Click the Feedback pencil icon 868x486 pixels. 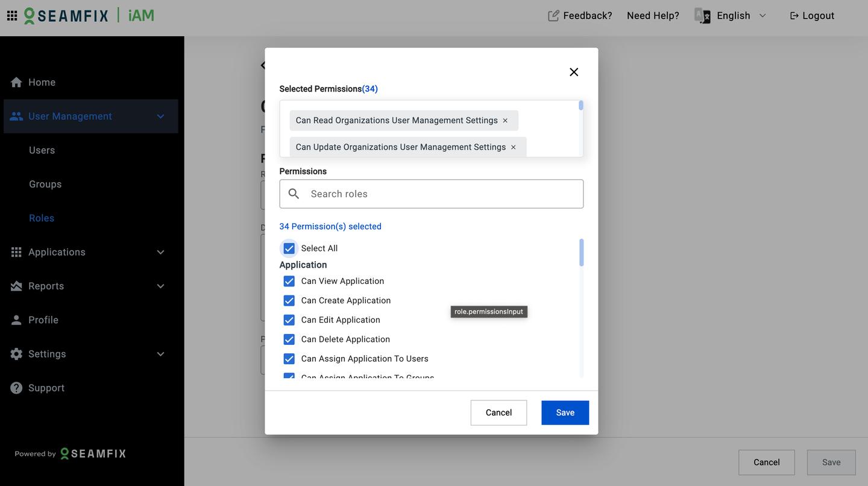pyautogui.click(x=553, y=16)
